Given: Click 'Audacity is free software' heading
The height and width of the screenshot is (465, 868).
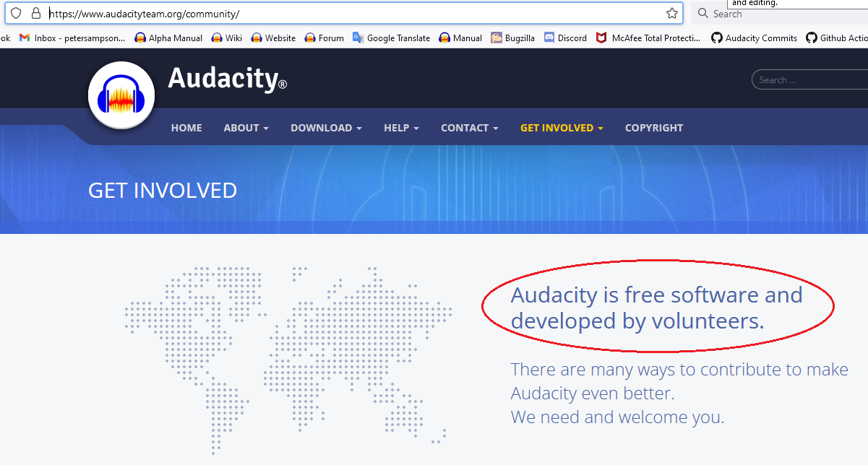Looking at the screenshot, I should 656,308.
